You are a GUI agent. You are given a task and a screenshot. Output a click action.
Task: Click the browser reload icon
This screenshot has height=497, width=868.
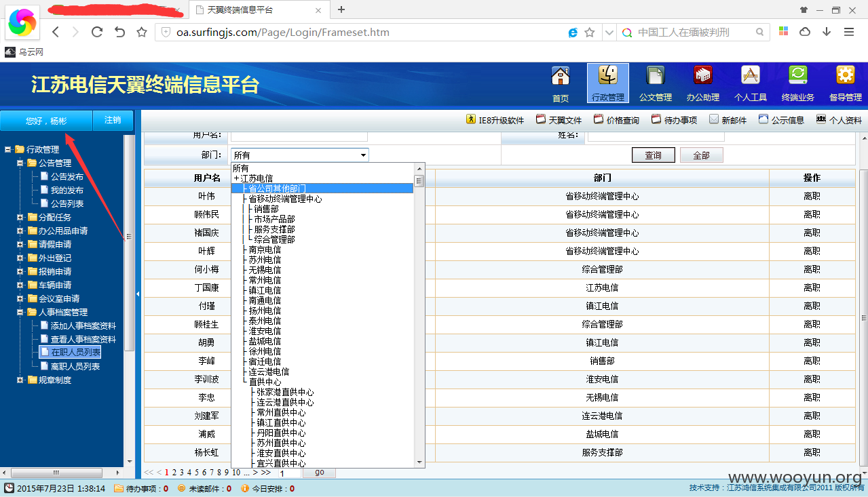(96, 32)
